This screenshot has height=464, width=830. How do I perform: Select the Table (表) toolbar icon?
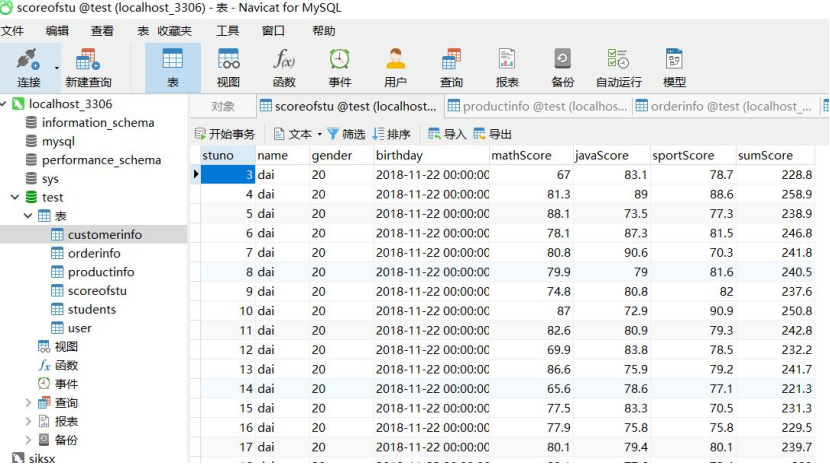point(173,68)
